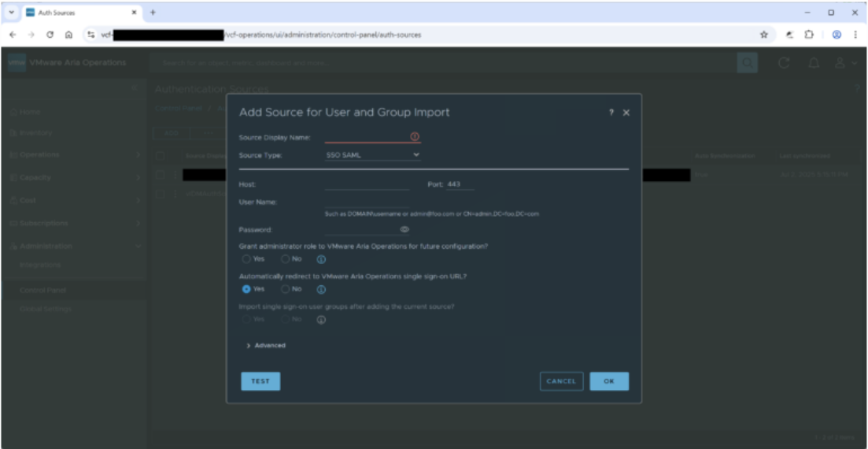
Task: Bookmark this page with the star icon
Action: click(x=763, y=35)
